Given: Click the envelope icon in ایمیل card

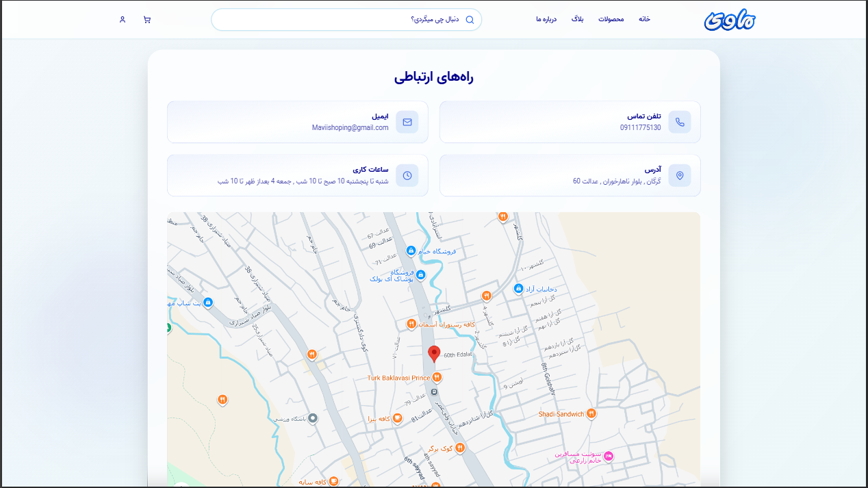Looking at the screenshot, I should point(407,122).
